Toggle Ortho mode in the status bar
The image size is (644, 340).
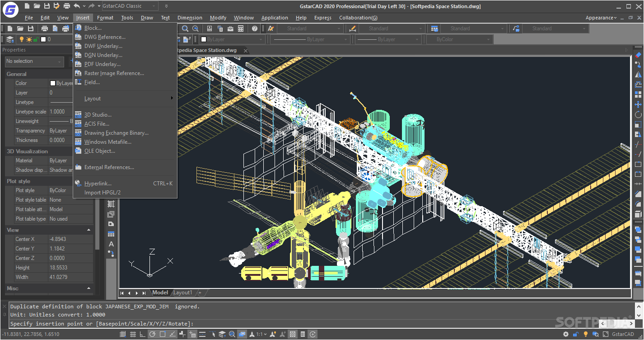(142, 334)
